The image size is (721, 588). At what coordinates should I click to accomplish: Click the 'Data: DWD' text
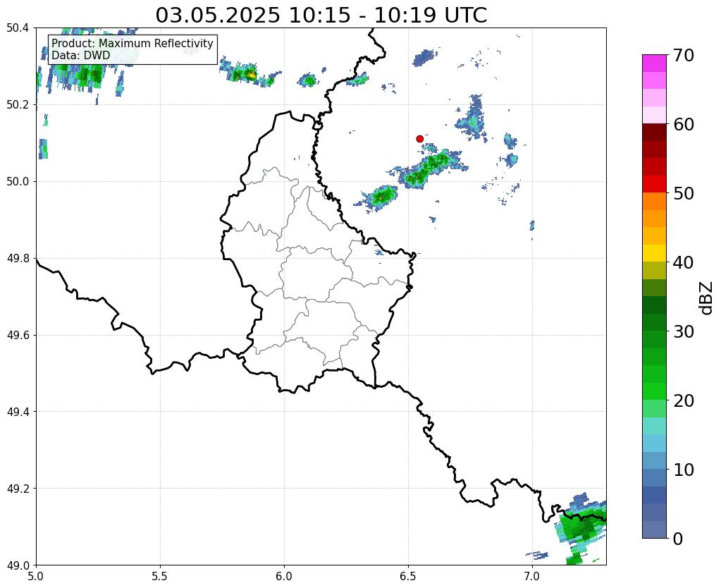(81, 55)
